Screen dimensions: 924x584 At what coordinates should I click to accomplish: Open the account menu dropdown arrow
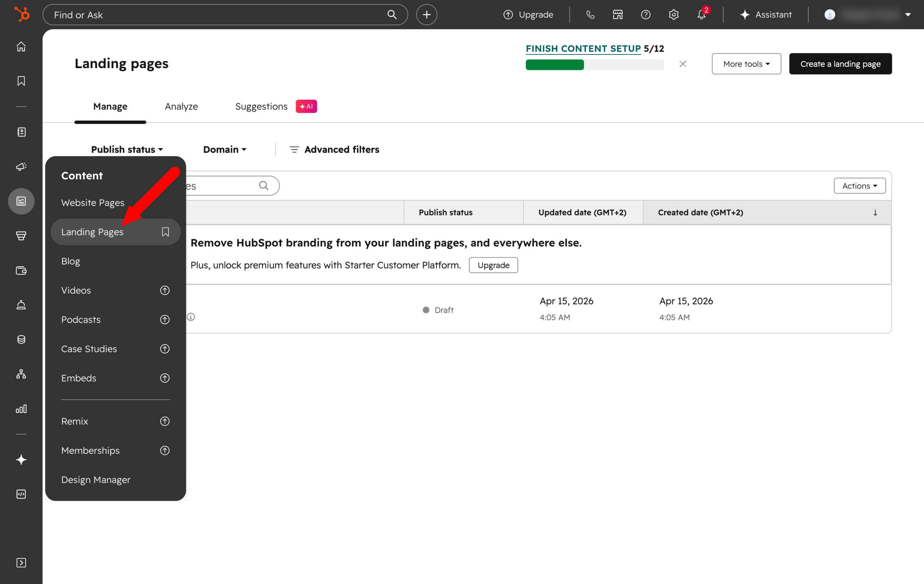coord(908,14)
